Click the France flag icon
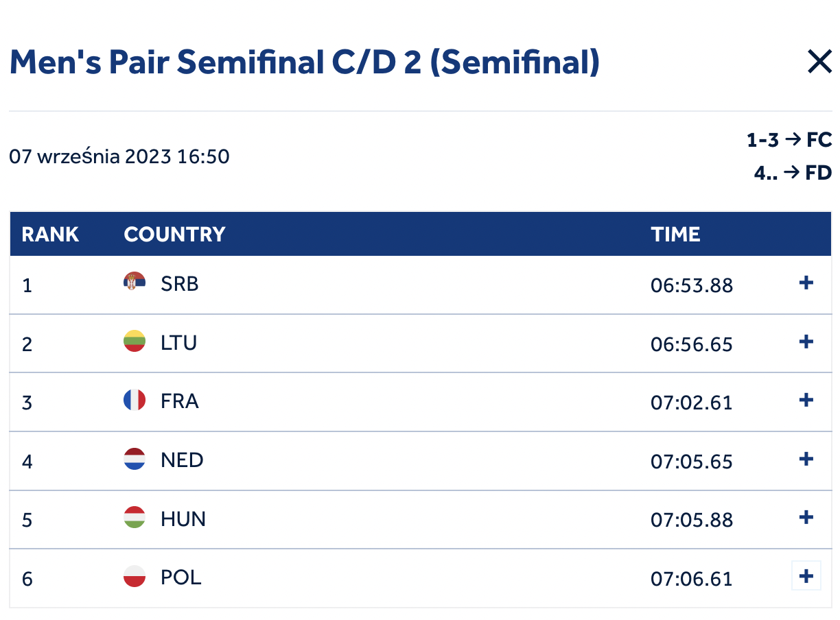 (135, 400)
